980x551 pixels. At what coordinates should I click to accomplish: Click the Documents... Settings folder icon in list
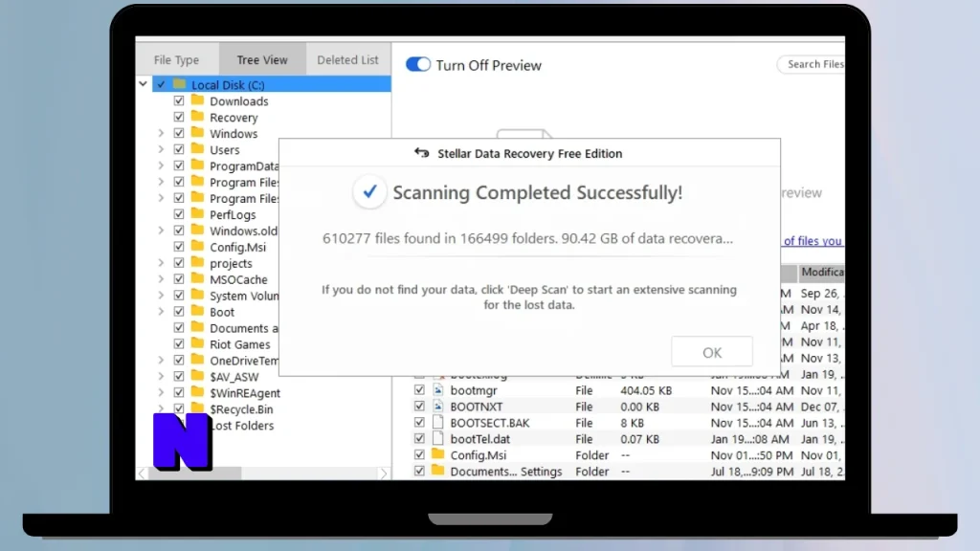438,471
